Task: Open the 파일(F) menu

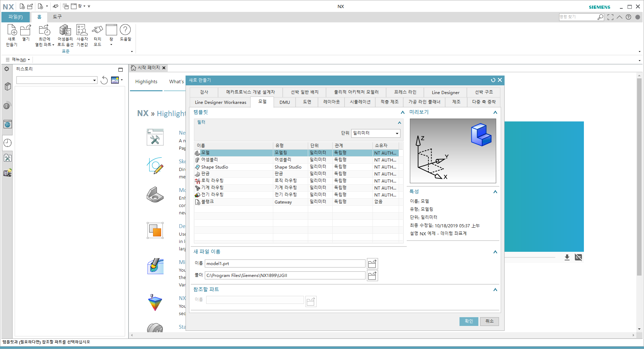Action: [x=16, y=17]
